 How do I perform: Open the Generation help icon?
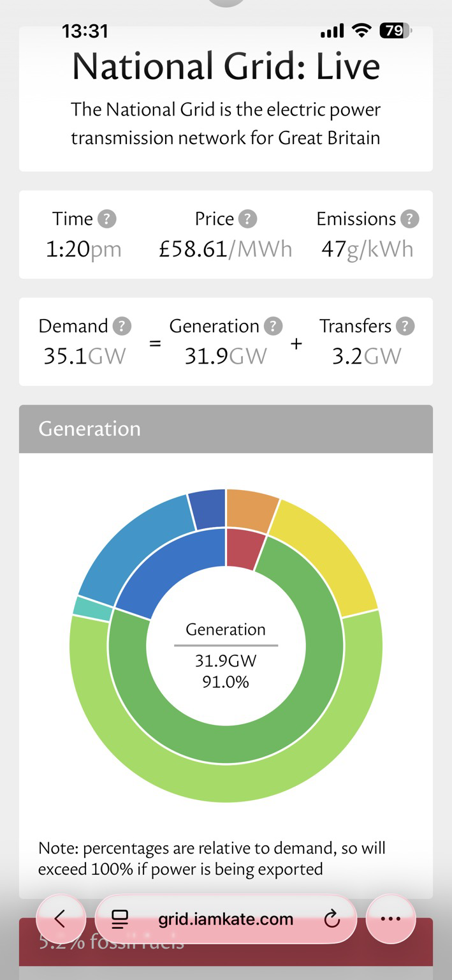click(x=273, y=326)
